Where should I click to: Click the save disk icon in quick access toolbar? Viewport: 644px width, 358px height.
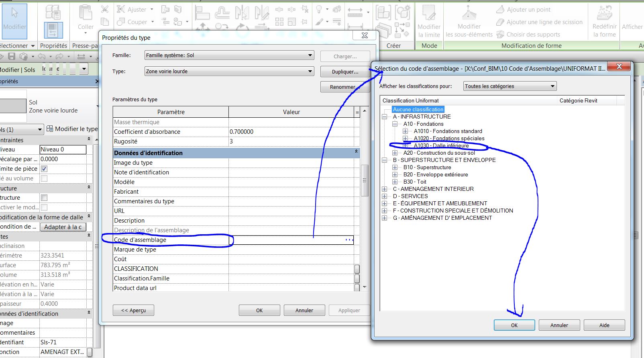click(12, 56)
